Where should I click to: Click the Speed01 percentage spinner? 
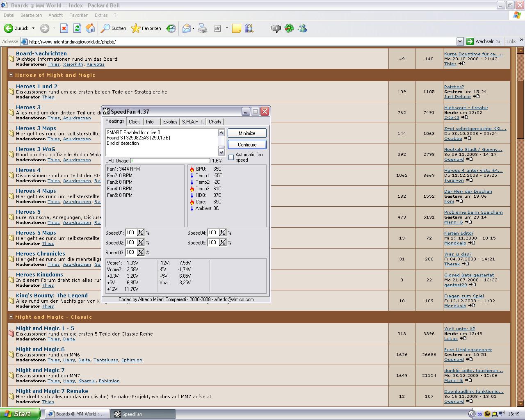pos(141,233)
